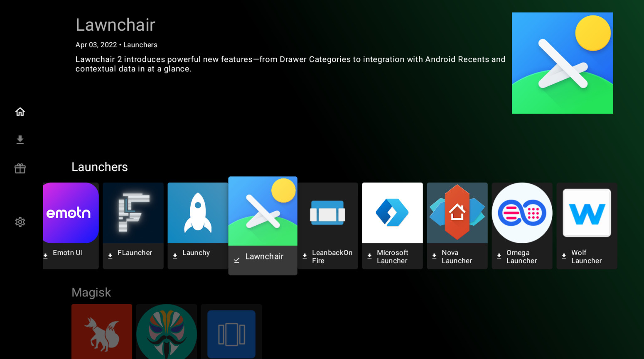Open the Downloads section in sidebar
The height and width of the screenshot is (359, 644).
coord(20,140)
